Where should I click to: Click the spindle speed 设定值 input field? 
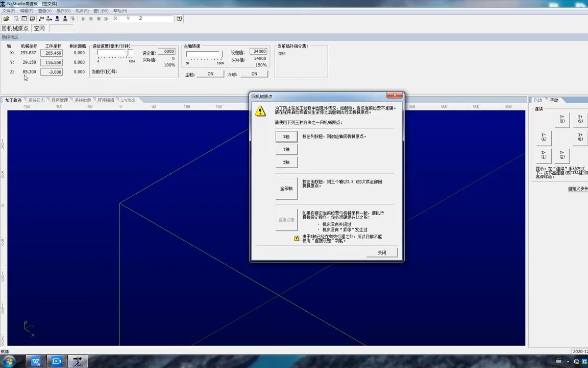pos(259,51)
